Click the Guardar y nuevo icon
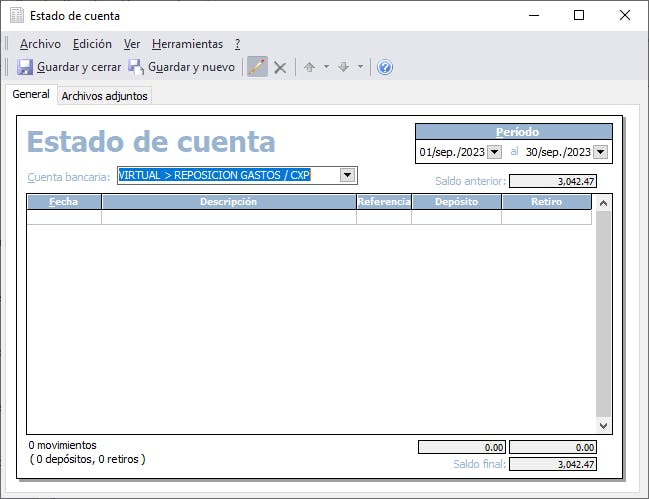The image size is (649, 499). 136,67
